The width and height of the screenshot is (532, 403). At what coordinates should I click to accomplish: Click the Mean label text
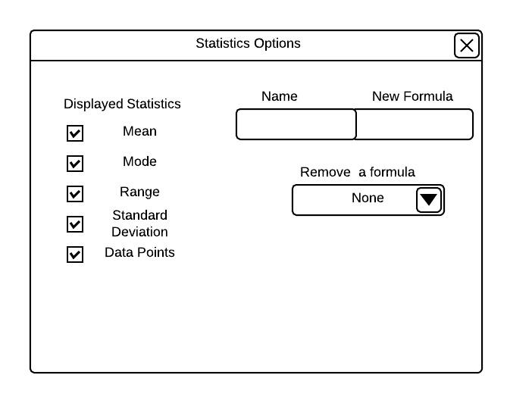[x=139, y=131]
